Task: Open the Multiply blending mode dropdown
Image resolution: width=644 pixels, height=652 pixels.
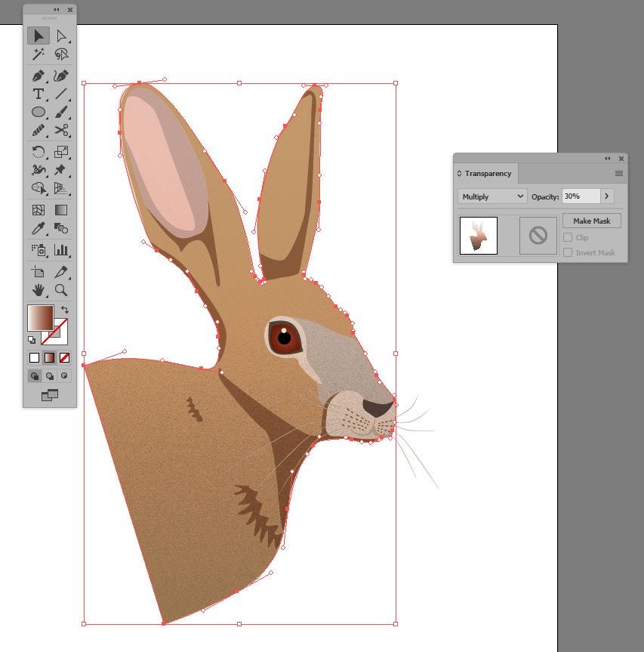Action: [x=492, y=196]
